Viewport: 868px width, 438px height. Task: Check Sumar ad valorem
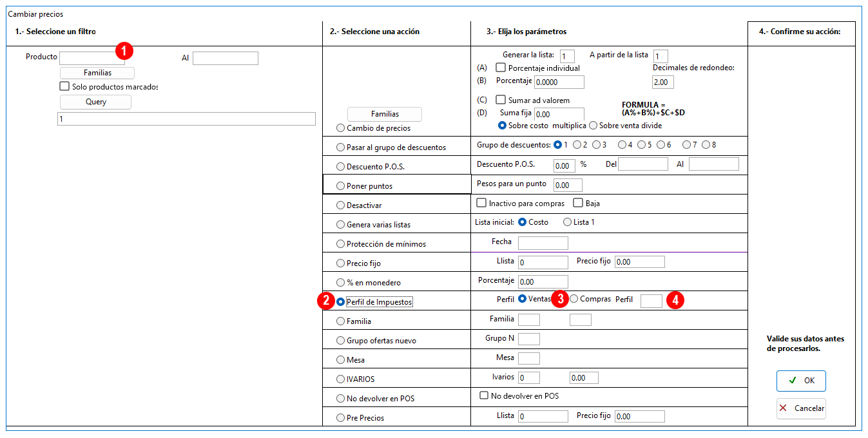(x=500, y=100)
